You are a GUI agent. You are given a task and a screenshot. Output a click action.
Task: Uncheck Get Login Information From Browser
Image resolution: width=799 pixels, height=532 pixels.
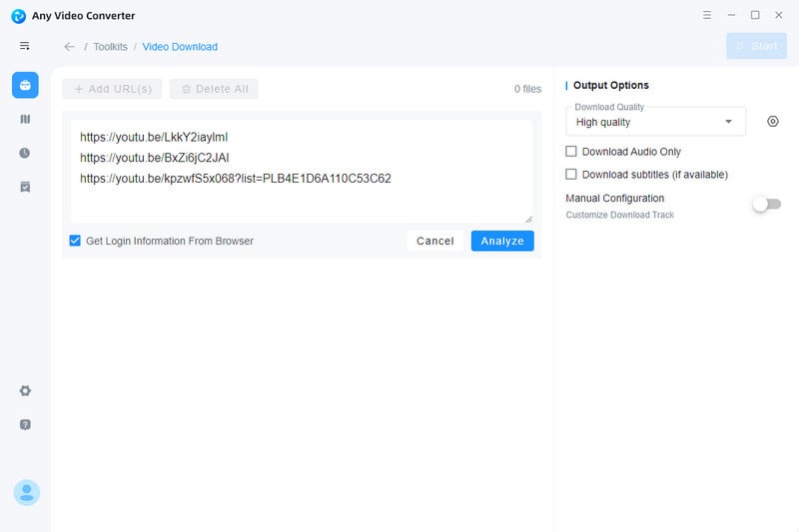pyautogui.click(x=75, y=241)
